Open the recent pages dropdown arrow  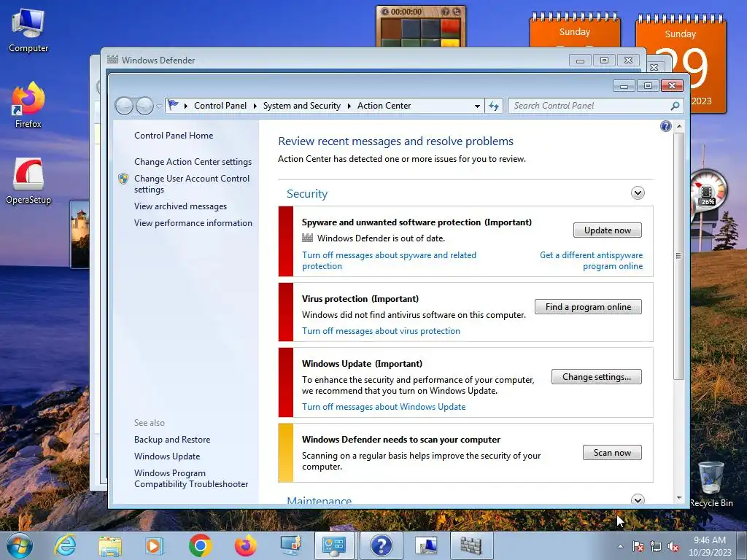click(x=159, y=106)
